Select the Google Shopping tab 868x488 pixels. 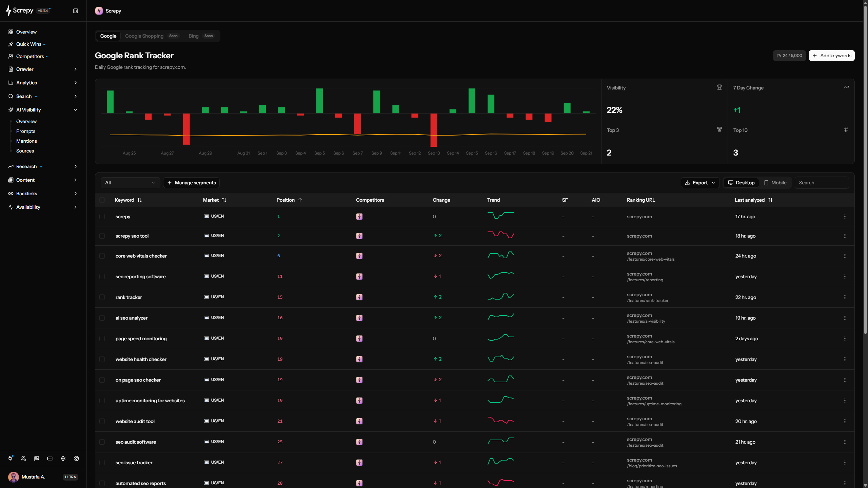[x=152, y=36]
